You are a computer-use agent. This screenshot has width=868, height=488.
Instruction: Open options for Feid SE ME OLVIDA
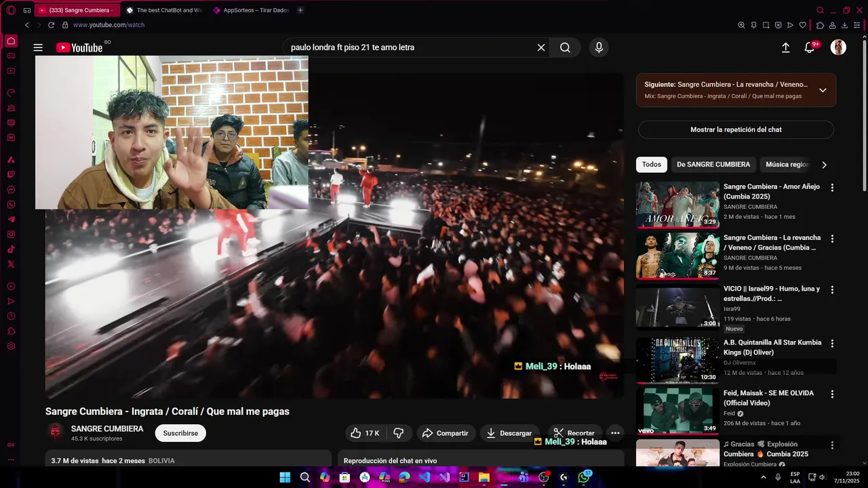[x=832, y=394]
